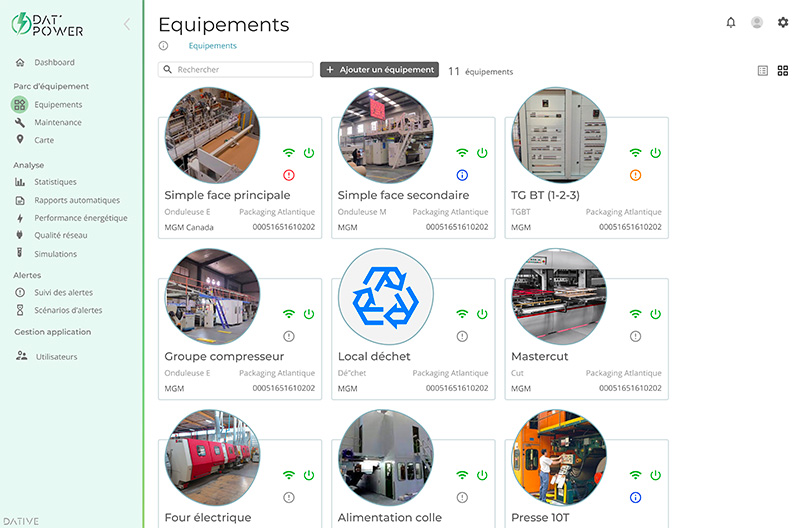
Task: Open the user profile avatar
Action: pos(757,22)
